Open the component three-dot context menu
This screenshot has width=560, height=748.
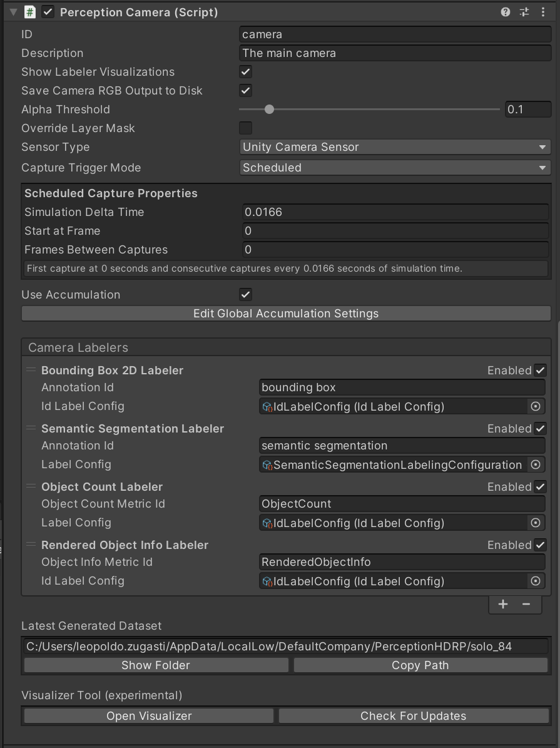pos(542,12)
